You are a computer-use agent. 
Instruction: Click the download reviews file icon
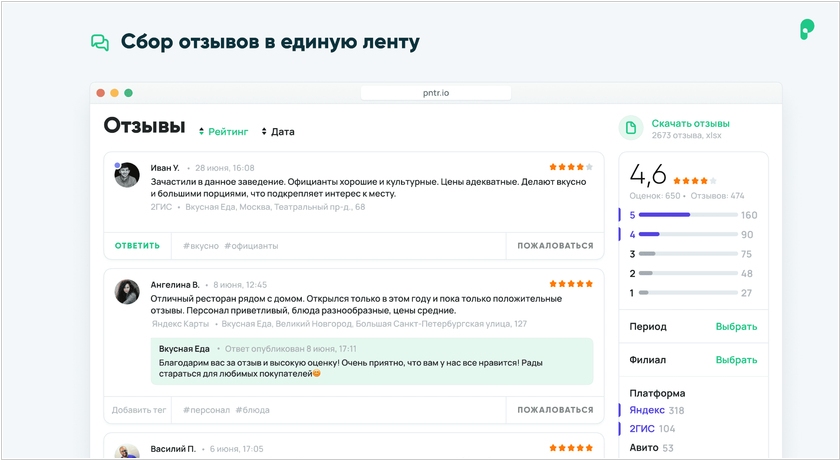point(631,128)
